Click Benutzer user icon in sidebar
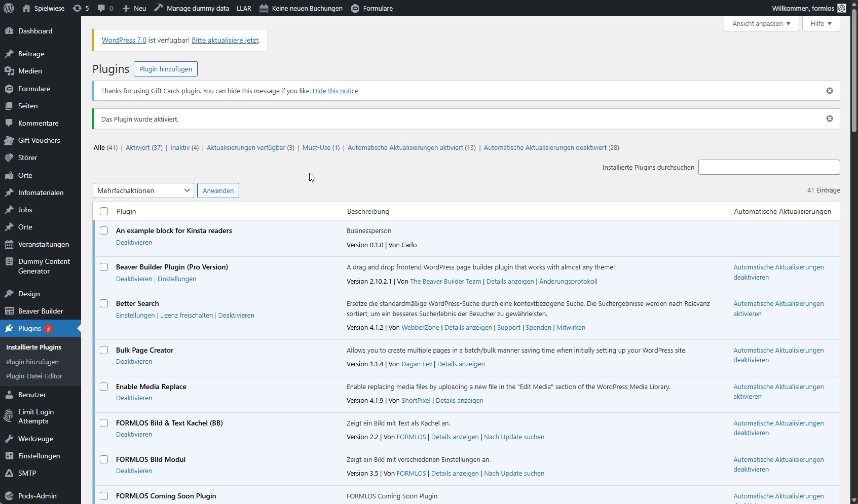The width and height of the screenshot is (858, 504). pyautogui.click(x=9, y=394)
